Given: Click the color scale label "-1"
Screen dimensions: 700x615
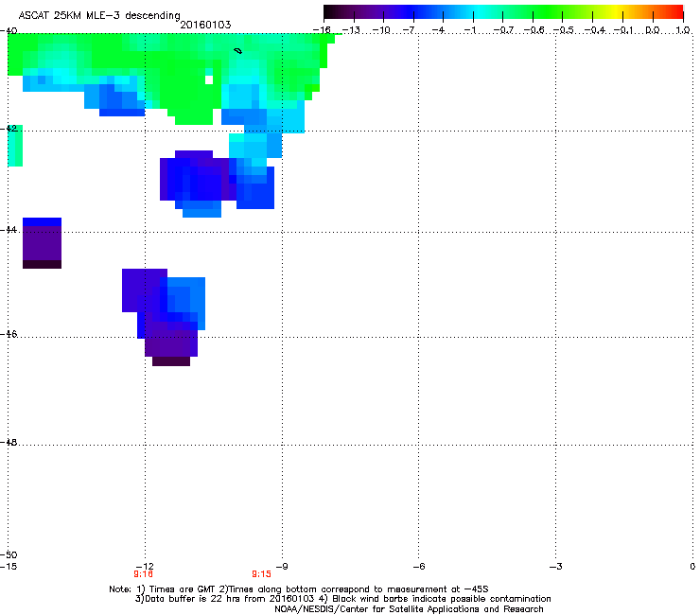Looking at the screenshot, I should [469, 30].
